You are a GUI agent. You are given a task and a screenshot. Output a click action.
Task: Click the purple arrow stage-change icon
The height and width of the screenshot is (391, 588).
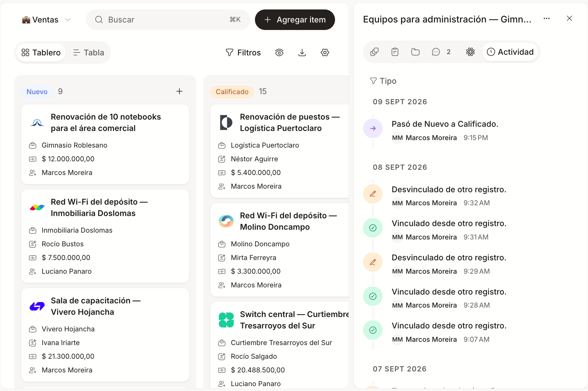[373, 128]
